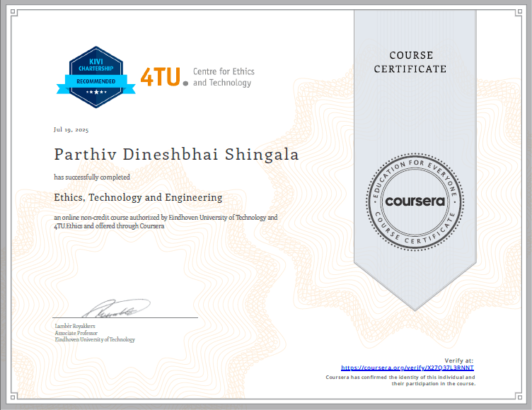Screen dimensions: 532x410
Task: Click the text 'has successfully completed'
Action: tap(92, 177)
